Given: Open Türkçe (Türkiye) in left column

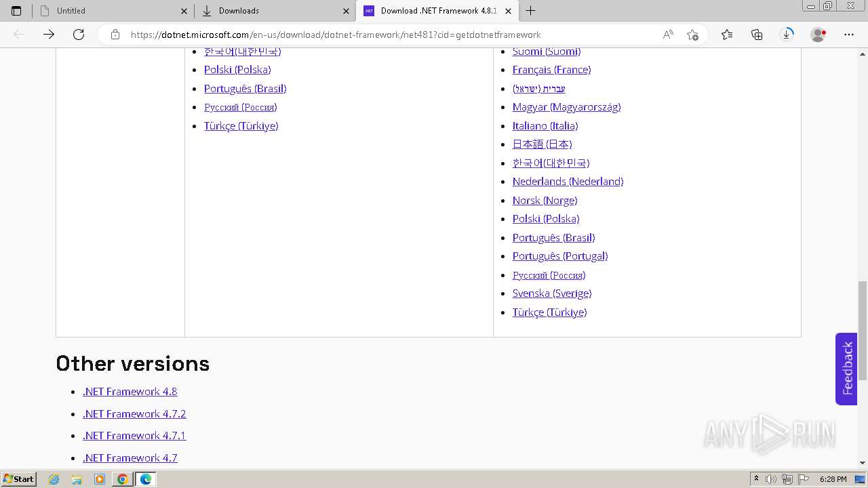Looking at the screenshot, I should click(x=241, y=126).
